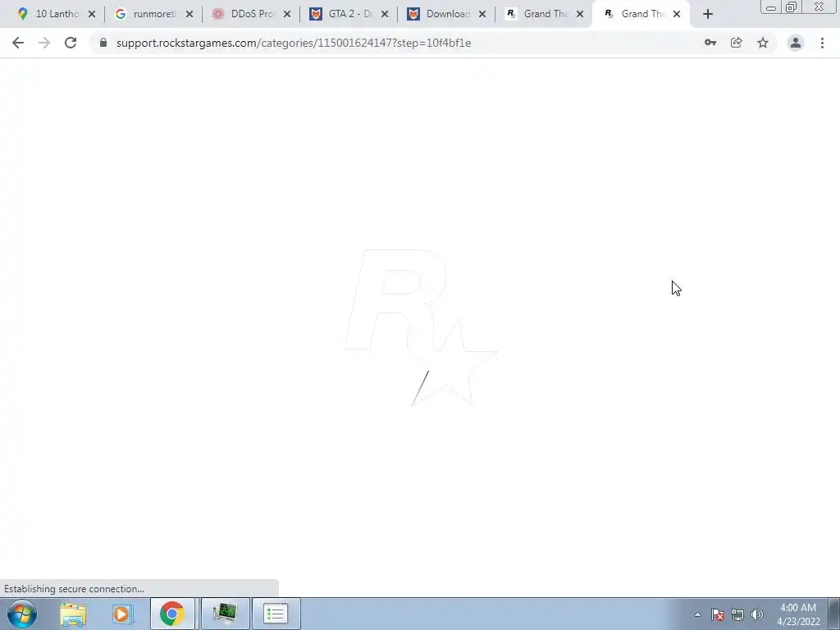The image size is (840, 630).
Task: Open the list app on taskbar
Action: 276,614
